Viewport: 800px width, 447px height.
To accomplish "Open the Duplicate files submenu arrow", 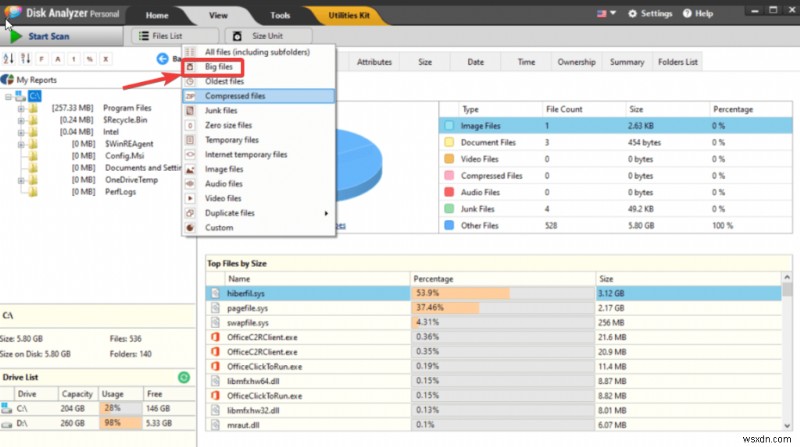I will [x=326, y=213].
